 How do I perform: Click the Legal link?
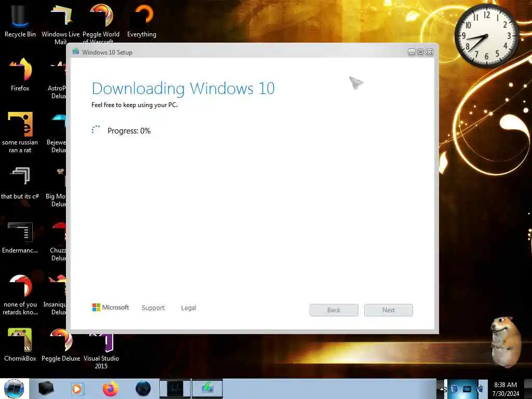(x=189, y=308)
